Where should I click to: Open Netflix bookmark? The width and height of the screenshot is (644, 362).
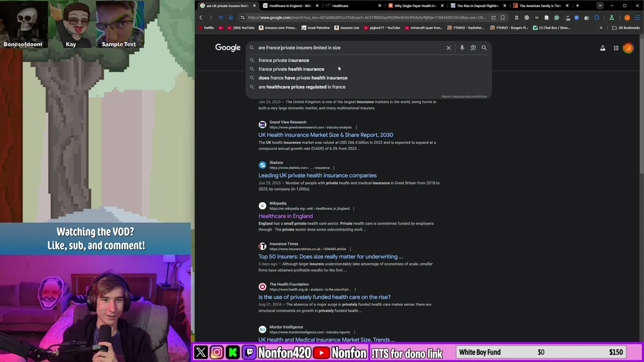pyautogui.click(x=206, y=28)
